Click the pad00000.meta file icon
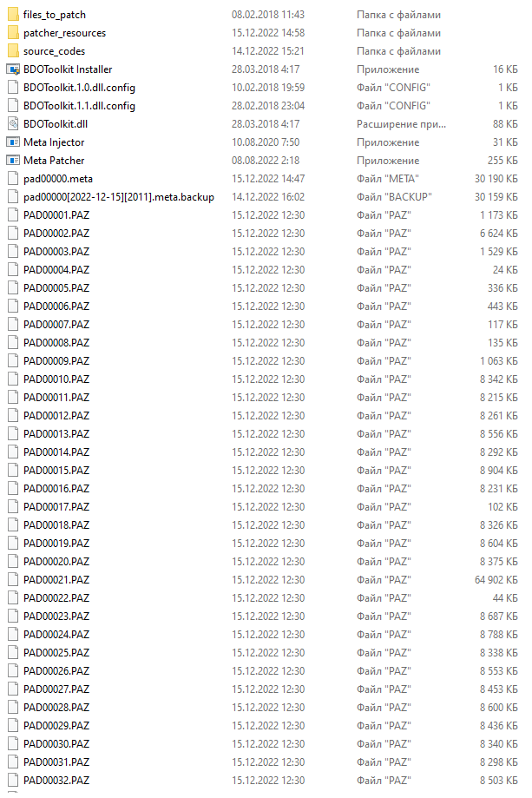The image size is (532, 798). [x=13, y=179]
